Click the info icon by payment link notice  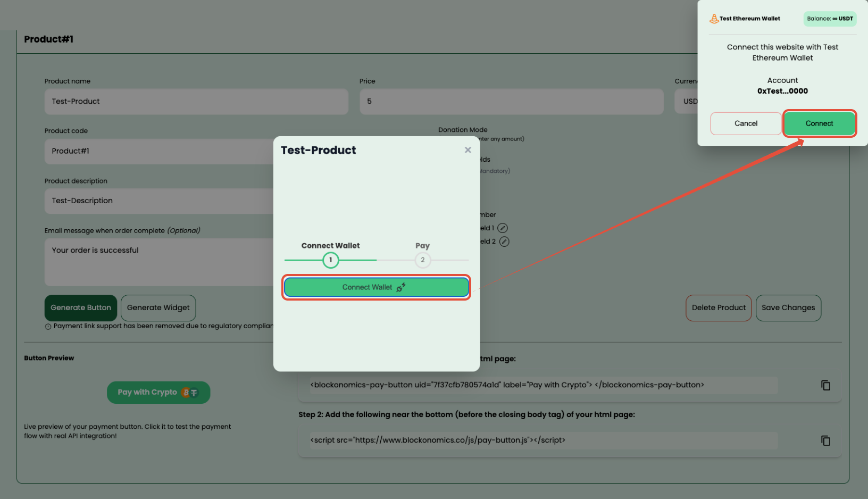[x=48, y=327]
